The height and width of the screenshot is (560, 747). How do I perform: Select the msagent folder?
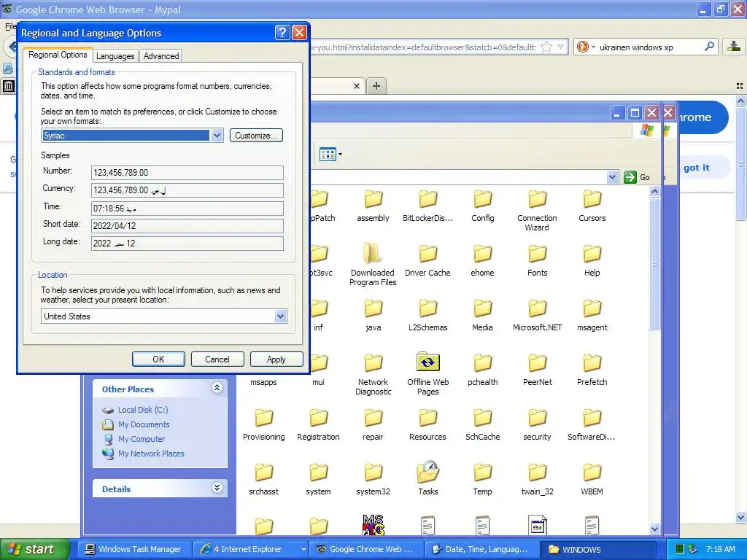[592, 315]
